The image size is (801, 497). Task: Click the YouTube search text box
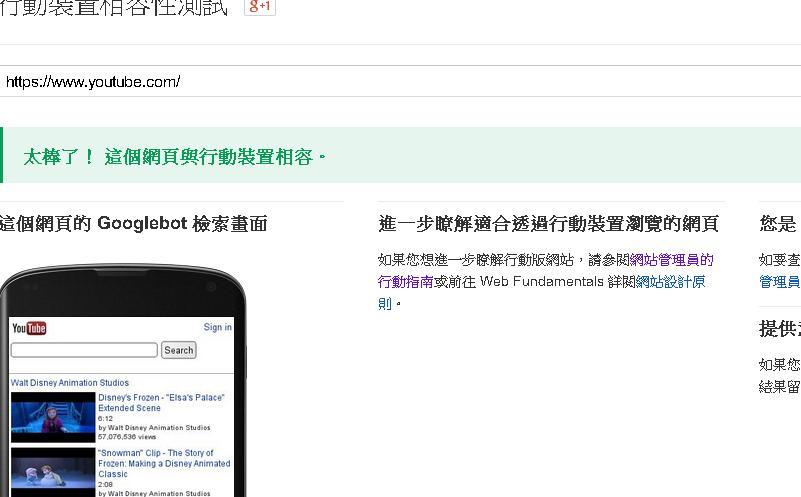84,350
